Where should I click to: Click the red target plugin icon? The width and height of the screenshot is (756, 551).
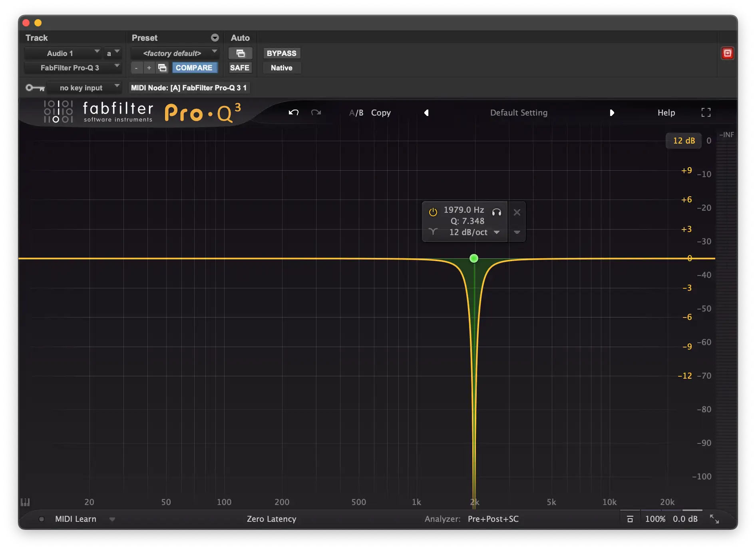click(x=727, y=53)
